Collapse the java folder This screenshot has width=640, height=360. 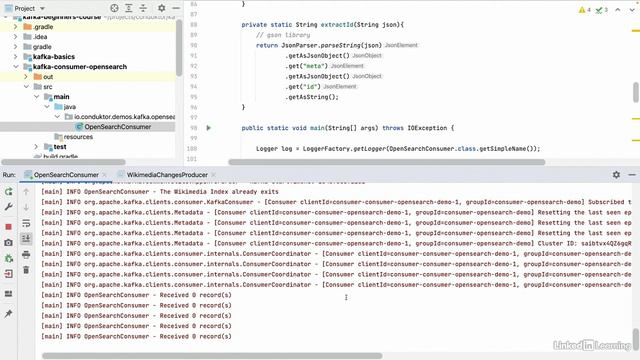[47, 107]
